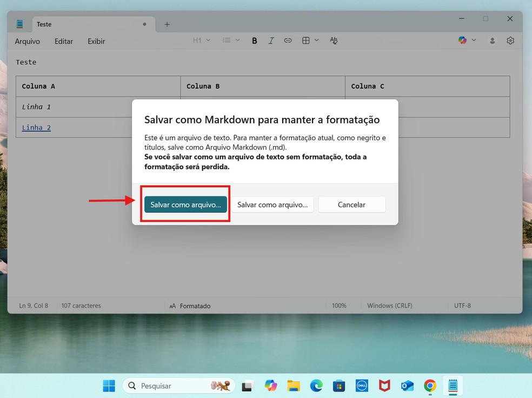This screenshot has height=398, width=532.
Task: Insert a table using the grid icon
Action: point(305,41)
